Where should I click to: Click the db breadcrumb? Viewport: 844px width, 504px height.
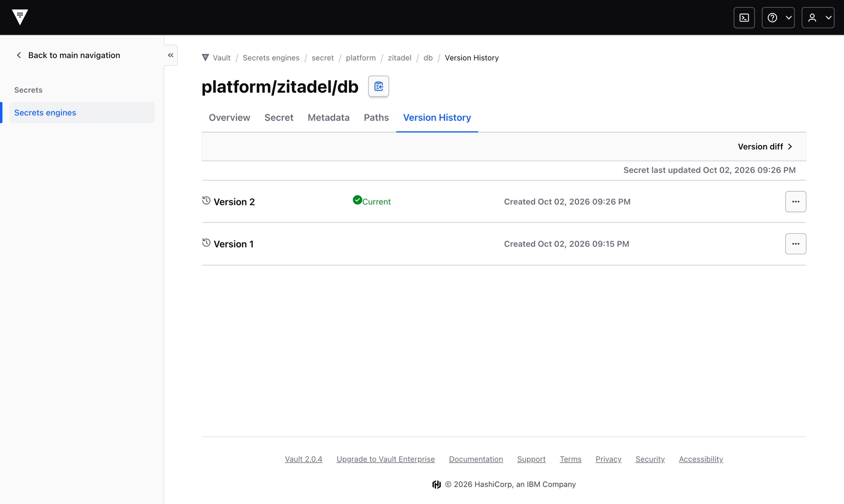click(428, 58)
